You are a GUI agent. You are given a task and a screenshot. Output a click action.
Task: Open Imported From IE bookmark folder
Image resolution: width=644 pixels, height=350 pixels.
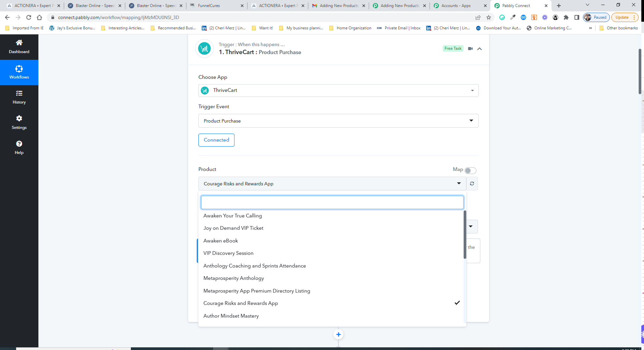click(x=24, y=28)
